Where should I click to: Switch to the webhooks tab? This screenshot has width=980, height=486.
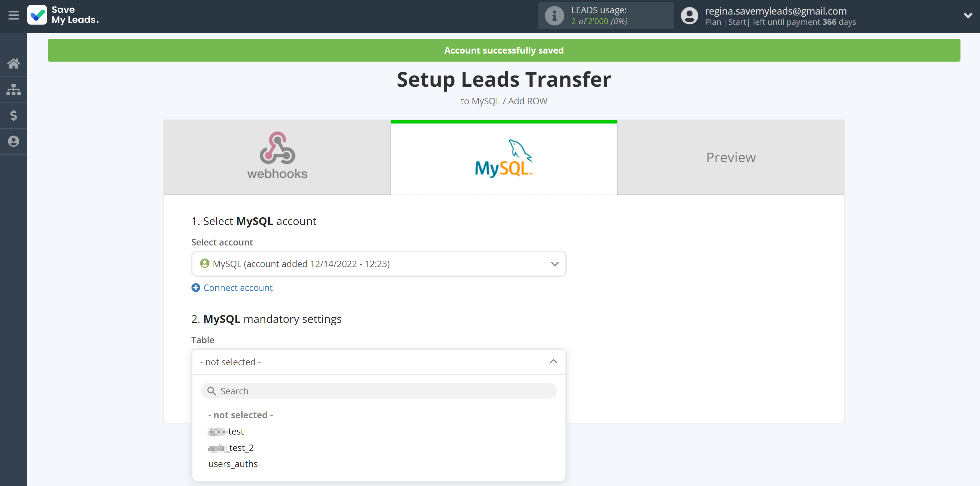[277, 157]
